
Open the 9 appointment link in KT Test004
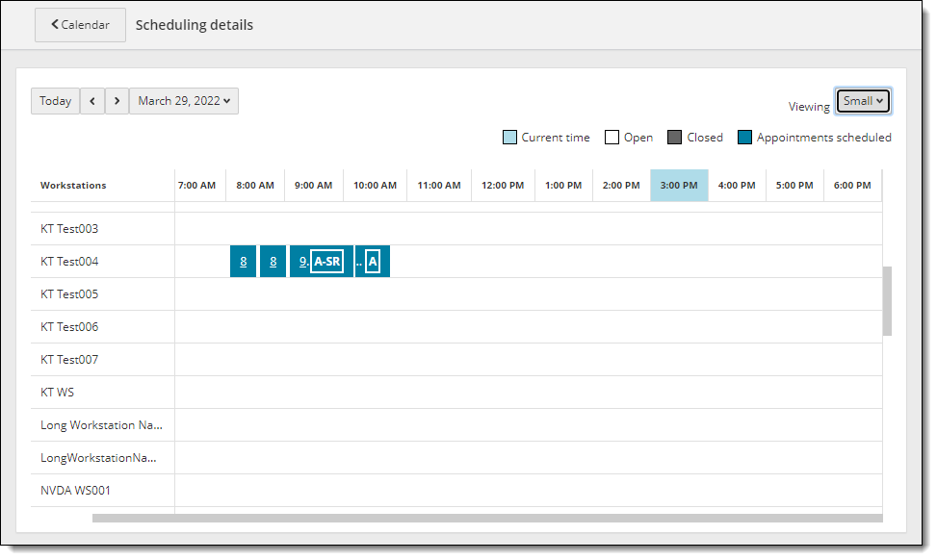[303, 262]
